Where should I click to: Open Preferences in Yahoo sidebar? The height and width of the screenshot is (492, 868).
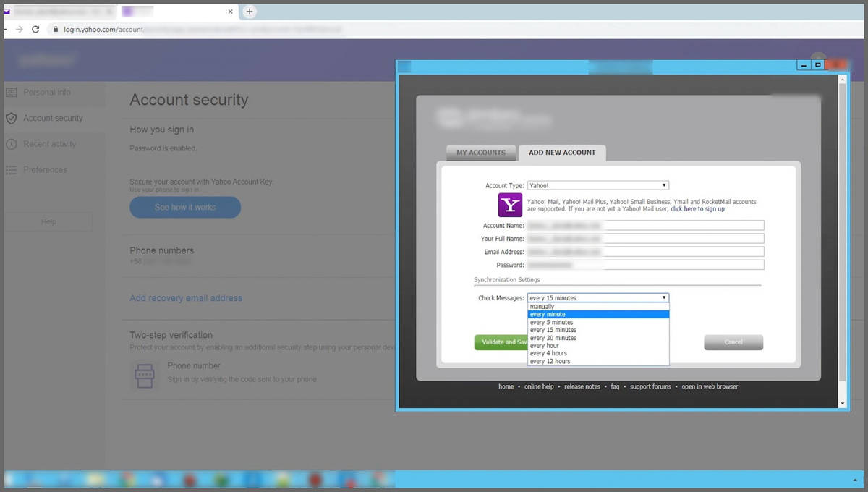point(45,170)
